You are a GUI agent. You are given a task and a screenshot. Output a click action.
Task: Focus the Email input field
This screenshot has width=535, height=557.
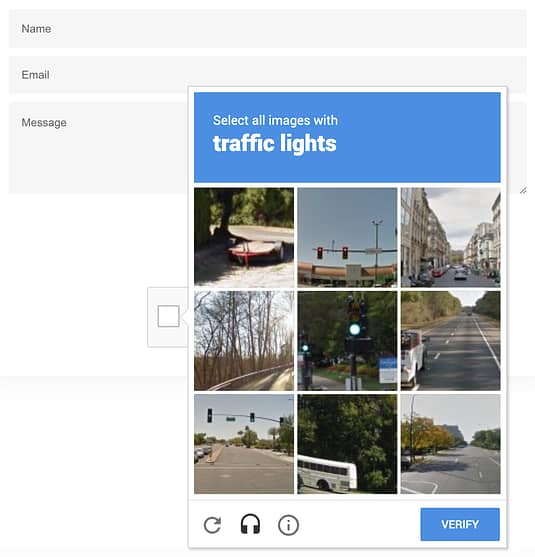point(268,75)
